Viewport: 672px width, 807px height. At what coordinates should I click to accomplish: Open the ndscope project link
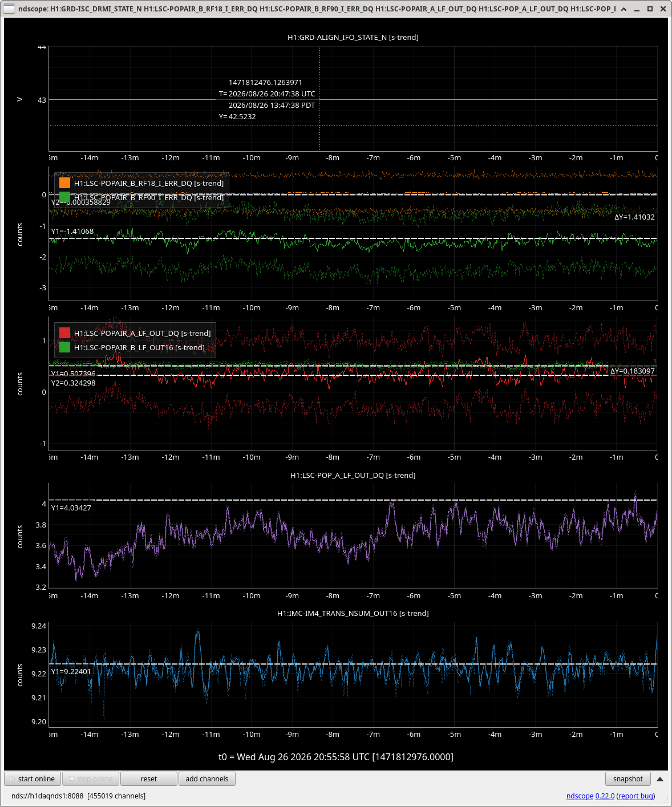tap(580, 796)
